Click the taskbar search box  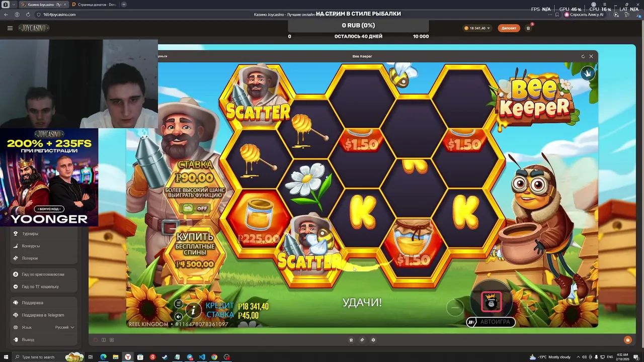(48, 357)
